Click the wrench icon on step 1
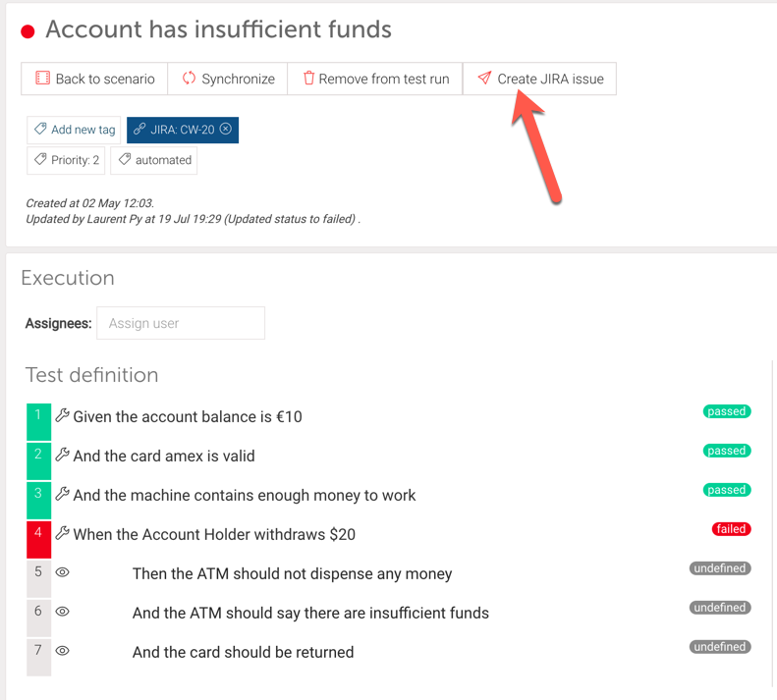 pyautogui.click(x=62, y=415)
